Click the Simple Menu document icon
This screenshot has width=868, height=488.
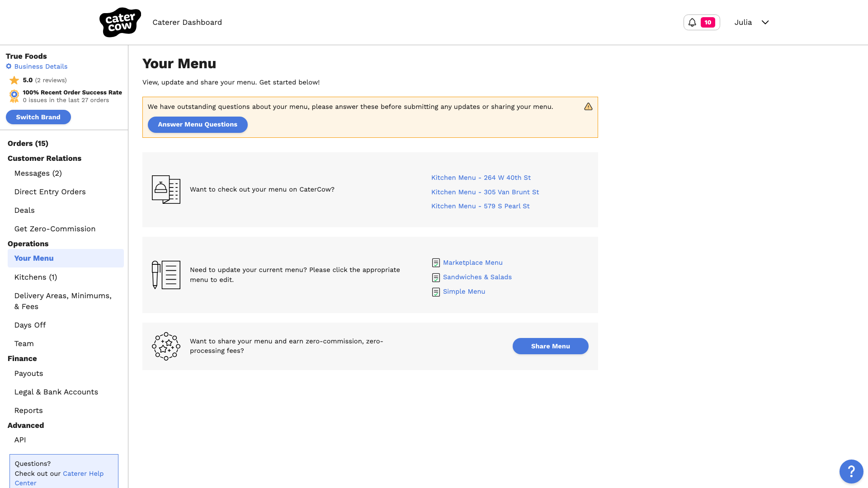tap(436, 292)
